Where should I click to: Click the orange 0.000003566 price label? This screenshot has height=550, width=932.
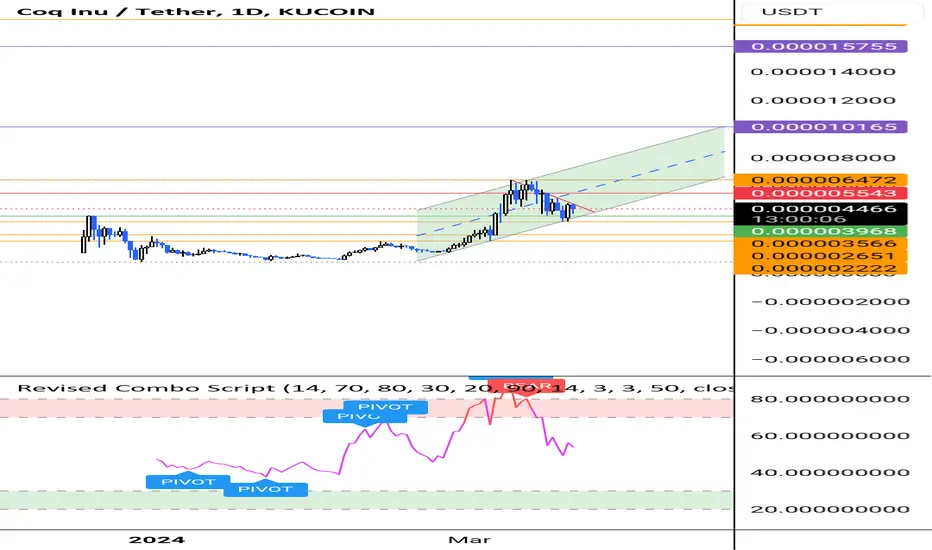pyautogui.click(x=821, y=243)
